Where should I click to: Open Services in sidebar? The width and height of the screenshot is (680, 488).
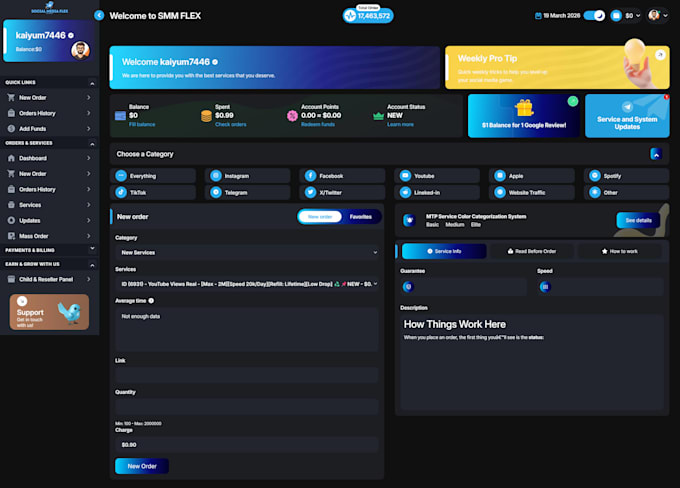[49, 205]
